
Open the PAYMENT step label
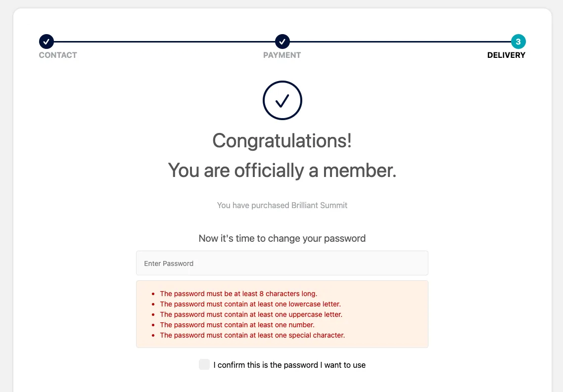pyautogui.click(x=282, y=55)
